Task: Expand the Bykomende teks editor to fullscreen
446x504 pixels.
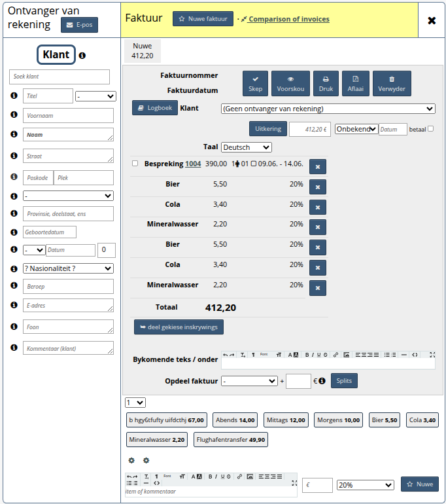Action: (x=432, y=355)
